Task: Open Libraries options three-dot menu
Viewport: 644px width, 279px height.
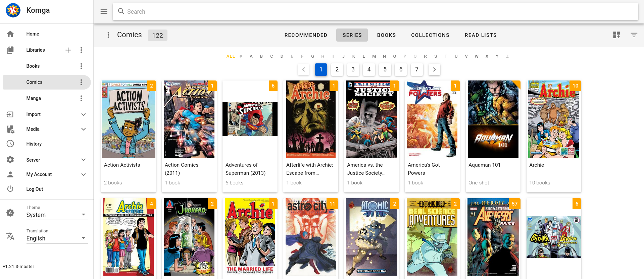Action: 81,50
